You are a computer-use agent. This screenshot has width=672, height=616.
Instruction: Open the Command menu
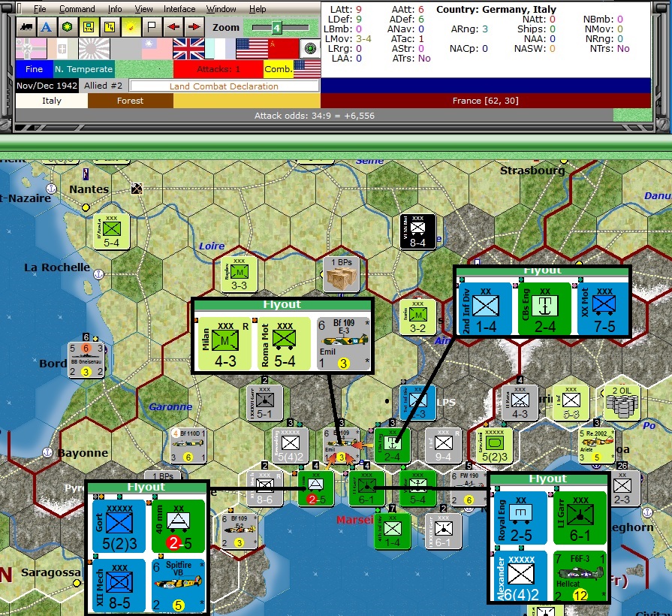(x=77, y=9)
